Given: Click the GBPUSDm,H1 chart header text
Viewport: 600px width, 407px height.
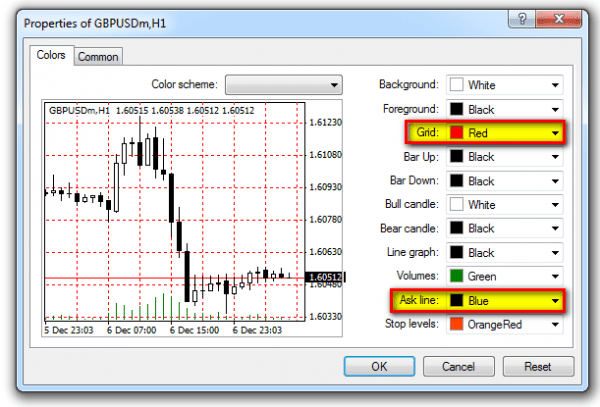Looking at the screenshot, I should point(79,111).
